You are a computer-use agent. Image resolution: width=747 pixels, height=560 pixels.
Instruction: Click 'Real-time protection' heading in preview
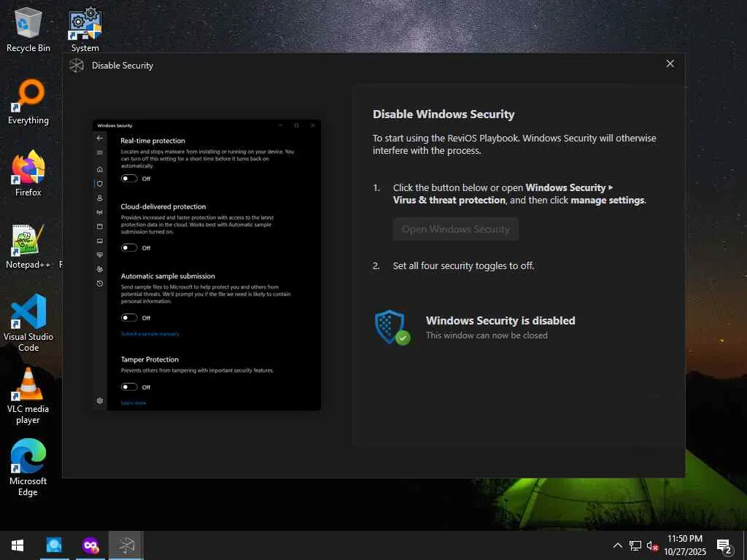coord(152,141)
